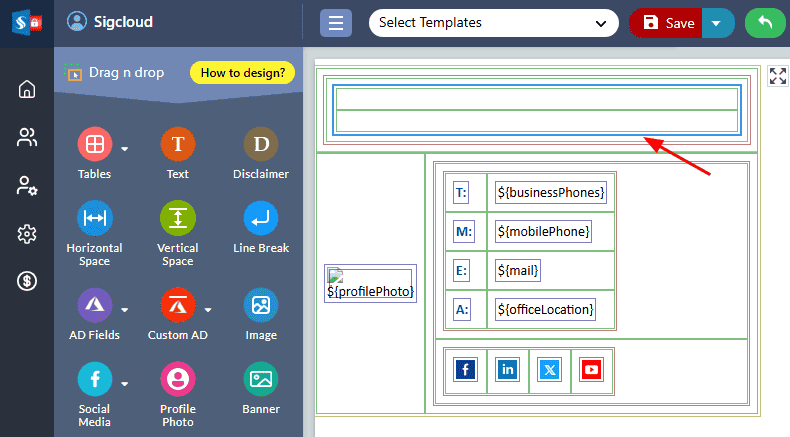
Task: Open the Select Templates dropdown
Action: (493, 23)
